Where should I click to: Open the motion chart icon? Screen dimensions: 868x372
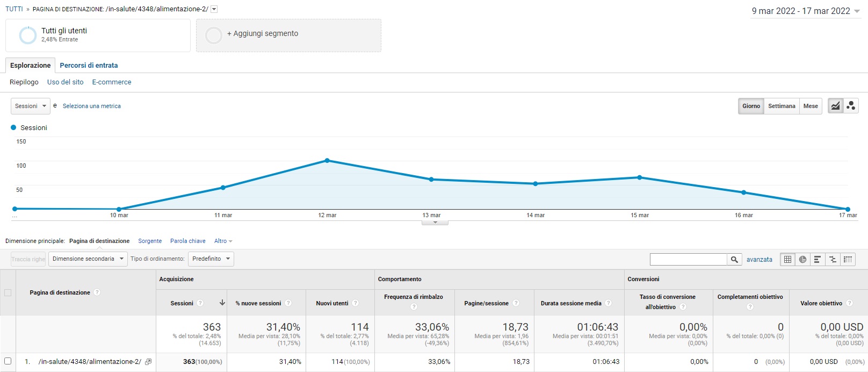pos(851,106)
